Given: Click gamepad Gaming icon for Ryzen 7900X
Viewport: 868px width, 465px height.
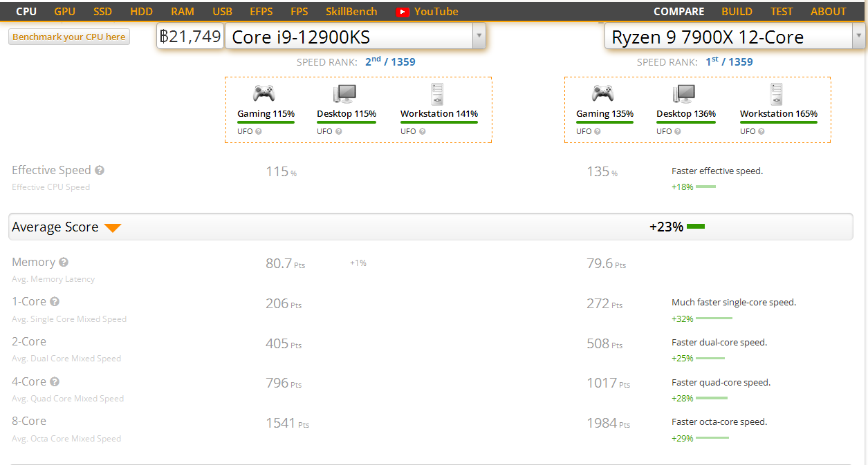Looking at the screenshot, I should pyautogui.click(x=602, y=94).
